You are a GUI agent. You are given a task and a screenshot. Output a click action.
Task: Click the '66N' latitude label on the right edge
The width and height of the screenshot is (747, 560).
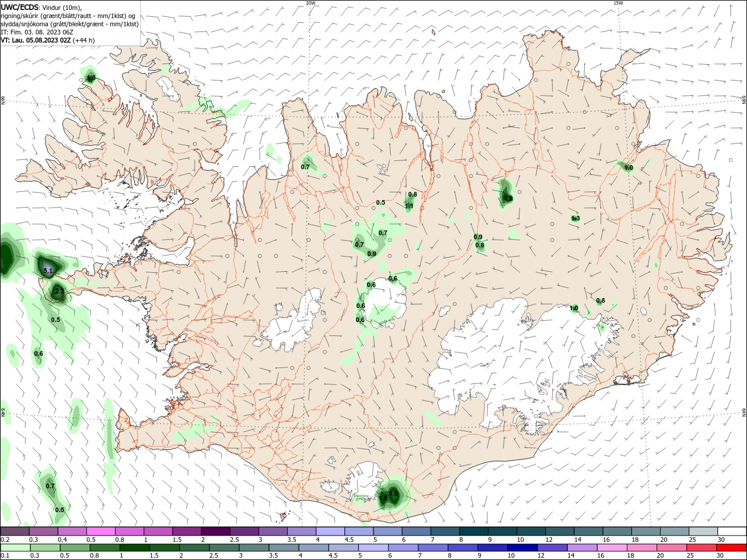(744, 100)
